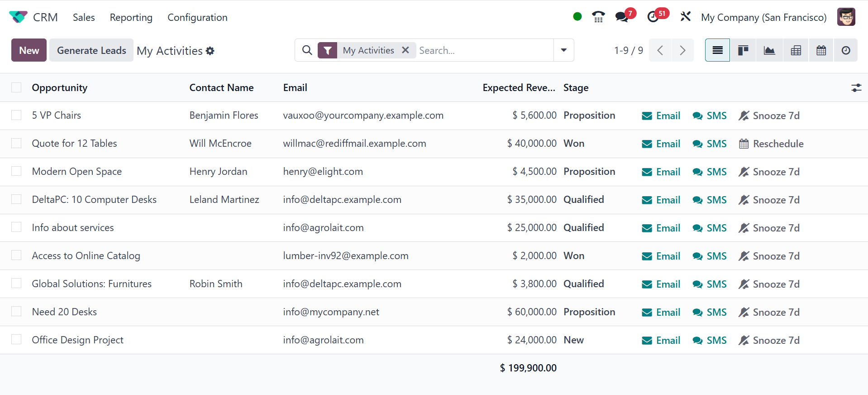Select the 5 VP Chairs row checkbox
Viewport: 868px width, 395px height.
pyautogui.click(x=16, y=115)
